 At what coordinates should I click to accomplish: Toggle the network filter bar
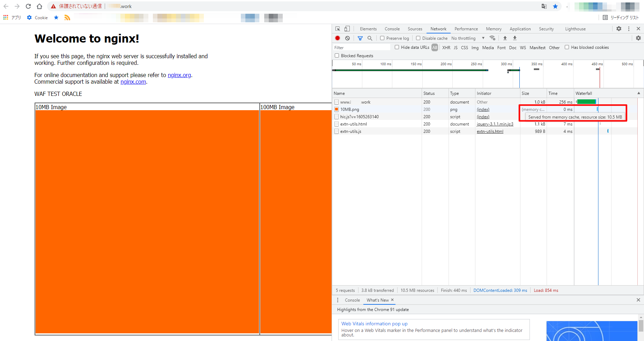coord(360,38)
